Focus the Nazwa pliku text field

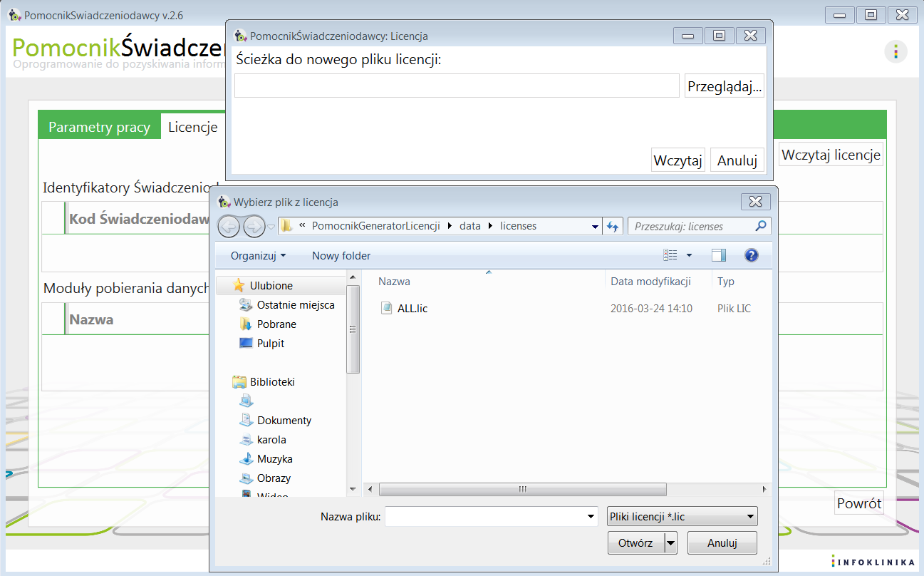pyautogui.click(x=485, y=516)
